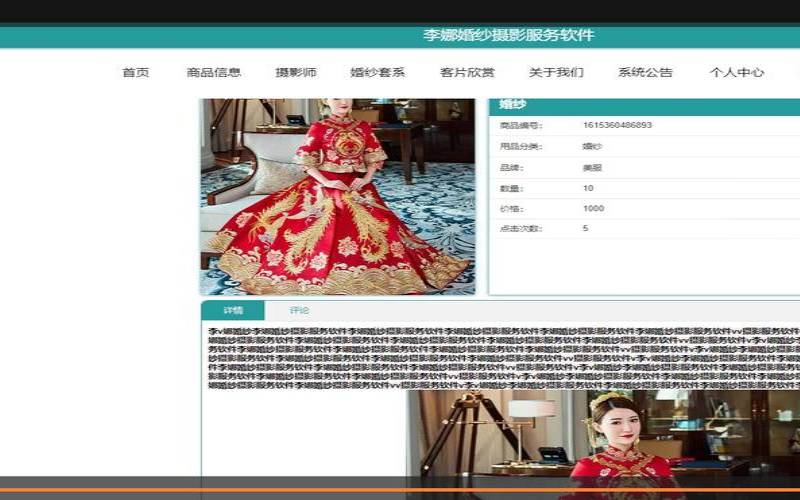Screen dimensions: 800x500
Task: Click the 商品编号 label
Action: (x=521, y=126)
